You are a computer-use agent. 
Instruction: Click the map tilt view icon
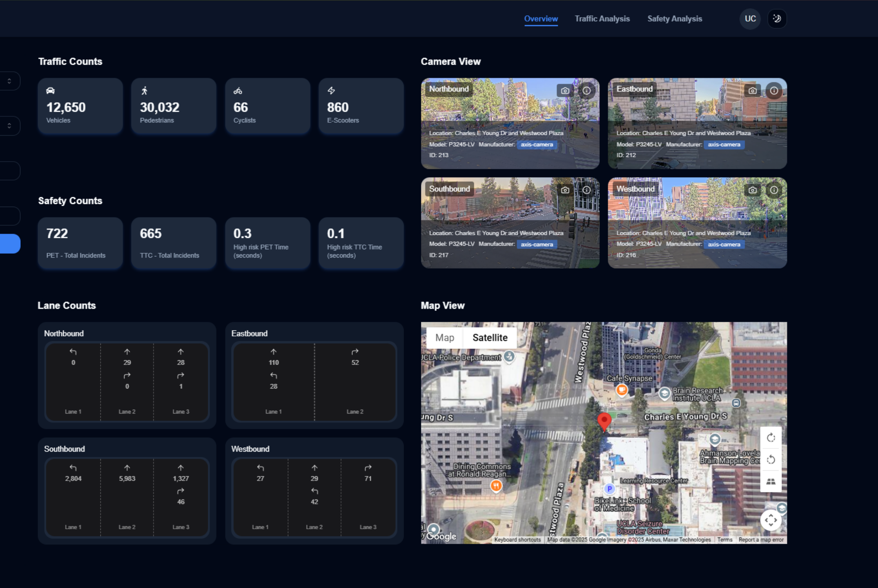[x=771, y=481]
